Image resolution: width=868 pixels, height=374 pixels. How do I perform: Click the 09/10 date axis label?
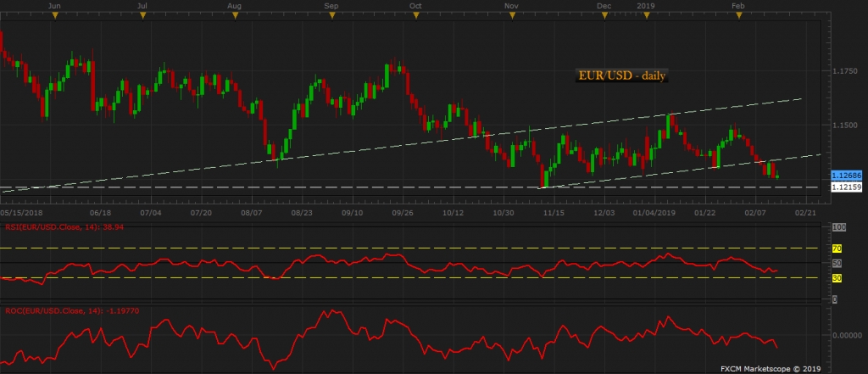point(352,212)
